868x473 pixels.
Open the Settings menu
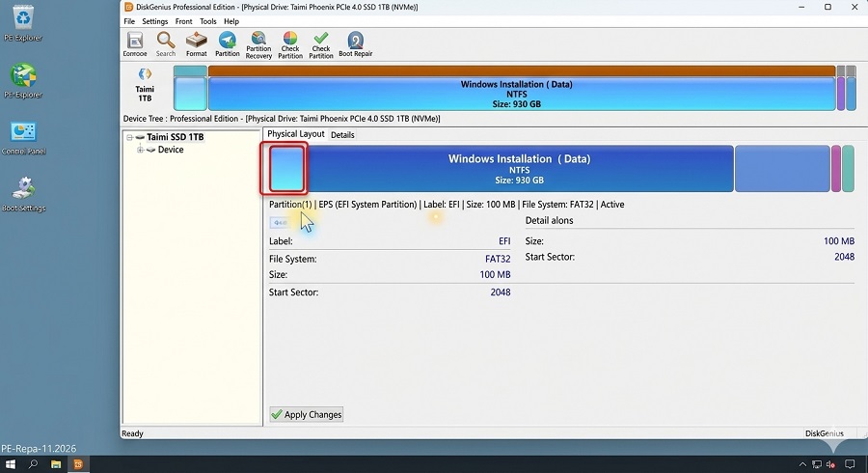coord(155,21)
